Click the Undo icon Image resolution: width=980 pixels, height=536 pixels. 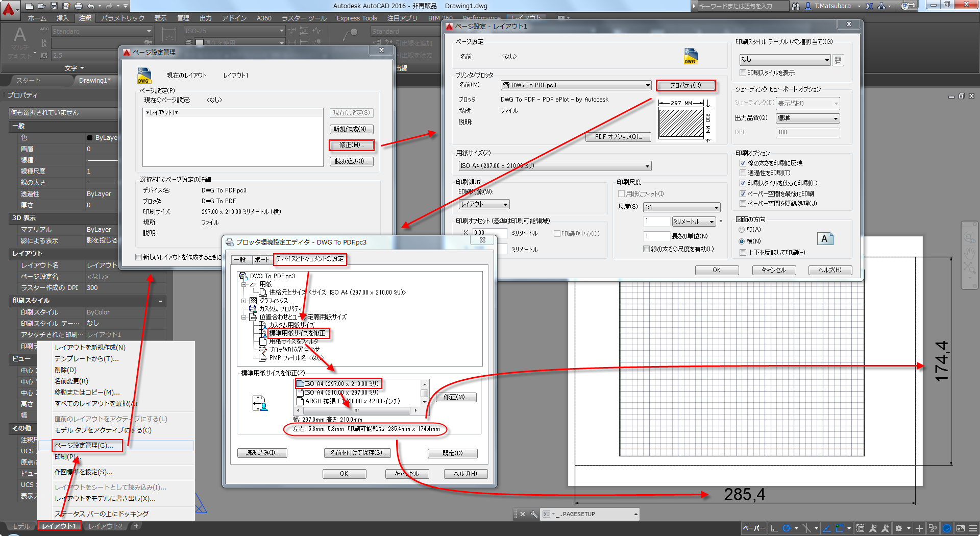coord(90,6)
